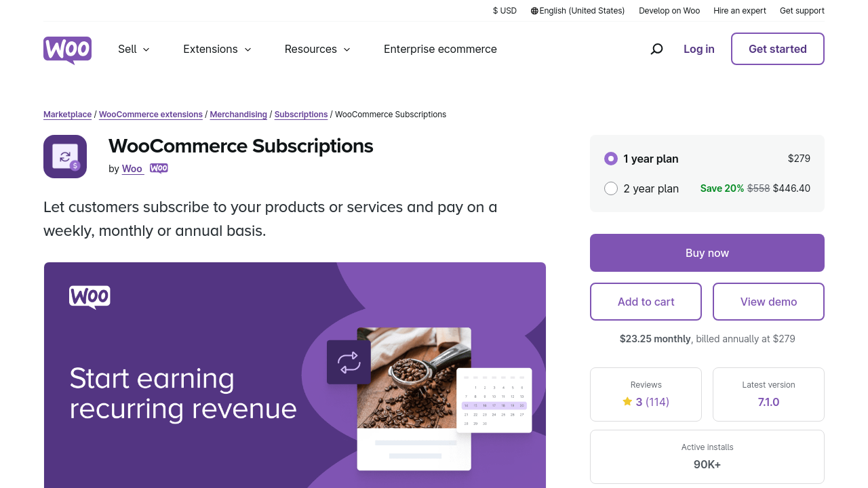Open Subscriptions breadcrumb link
Viewport: 868px width, 488px height.
(x=301, y=115)
